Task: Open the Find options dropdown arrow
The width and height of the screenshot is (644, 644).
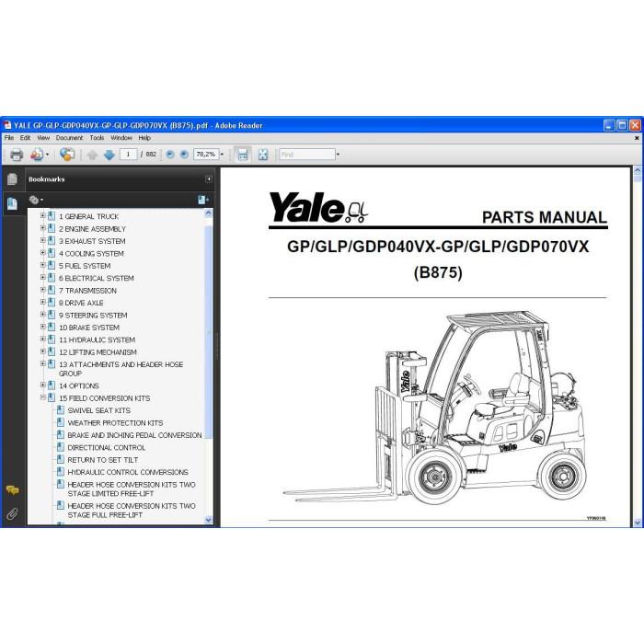Action: point(338,155)
